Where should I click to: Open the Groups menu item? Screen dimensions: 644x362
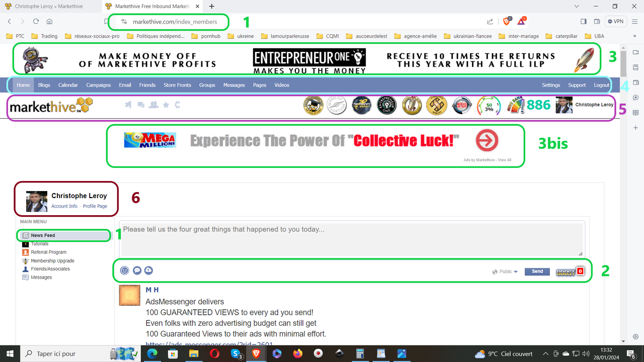point(207,85)
